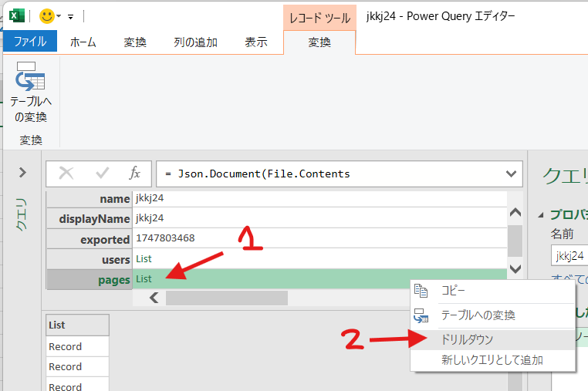Open the pages List link

(x=144, y=279)
